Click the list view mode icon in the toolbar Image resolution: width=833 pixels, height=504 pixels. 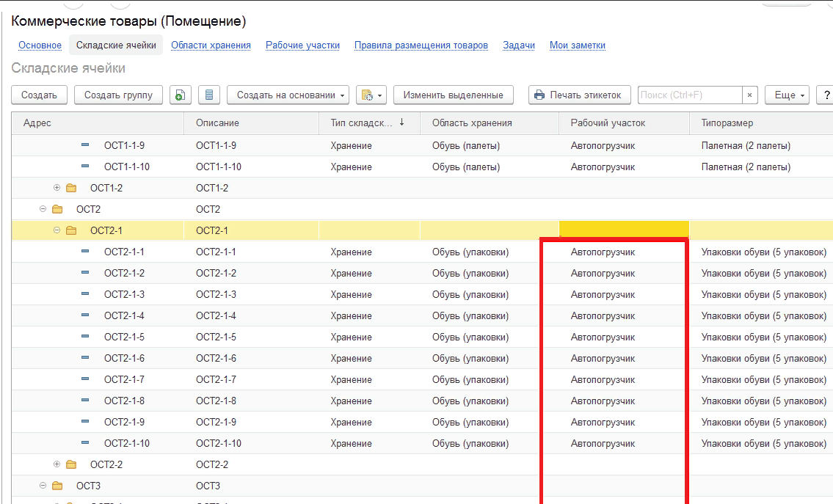pos(210,95)
